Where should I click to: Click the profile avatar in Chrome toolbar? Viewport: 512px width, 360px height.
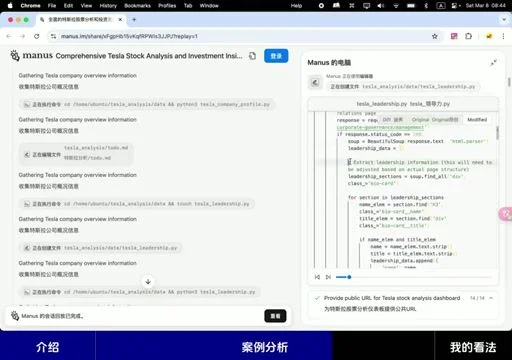pos(489,36)
